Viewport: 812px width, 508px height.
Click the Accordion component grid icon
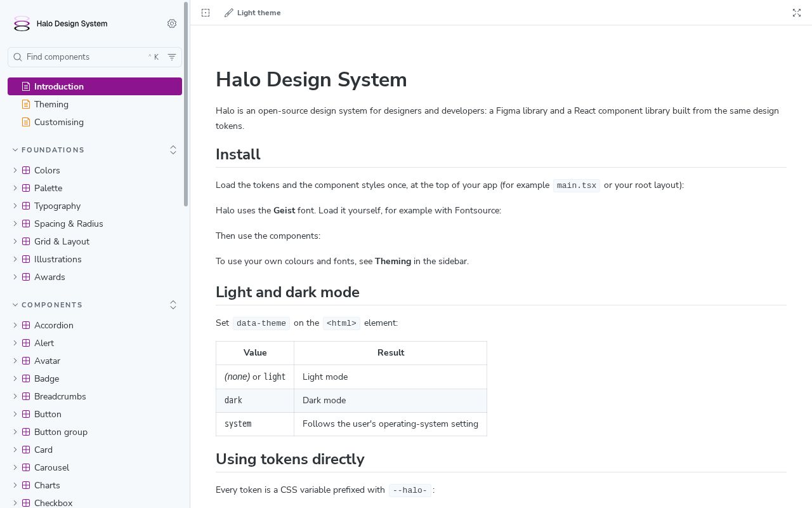click(26, 325)
